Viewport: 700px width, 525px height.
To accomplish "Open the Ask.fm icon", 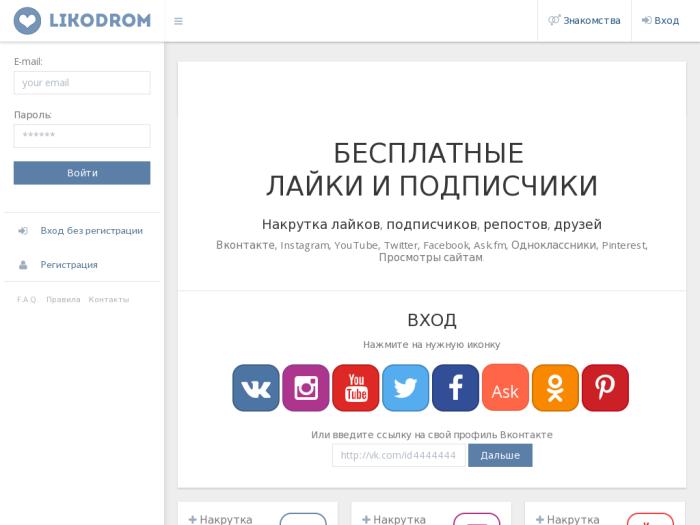I will point(505,388).
